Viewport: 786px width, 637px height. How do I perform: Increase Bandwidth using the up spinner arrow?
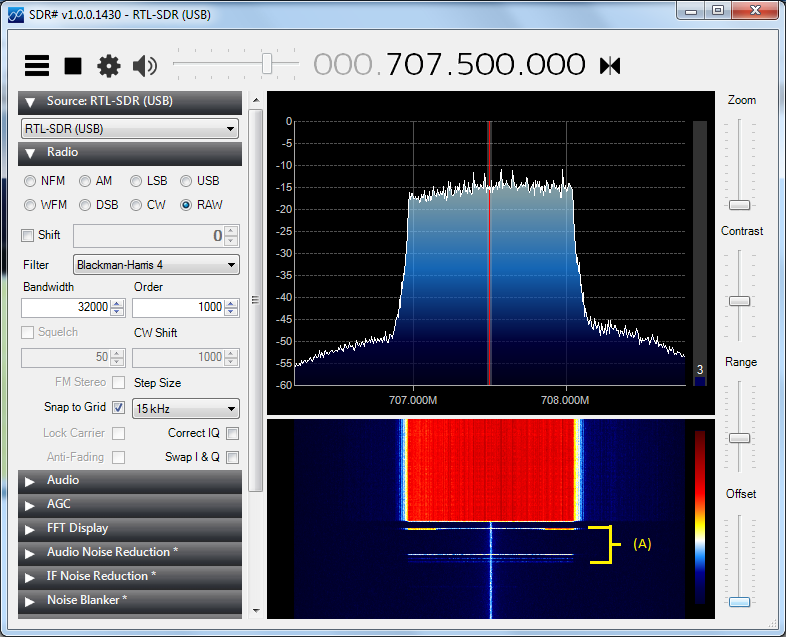coord(117,303)
